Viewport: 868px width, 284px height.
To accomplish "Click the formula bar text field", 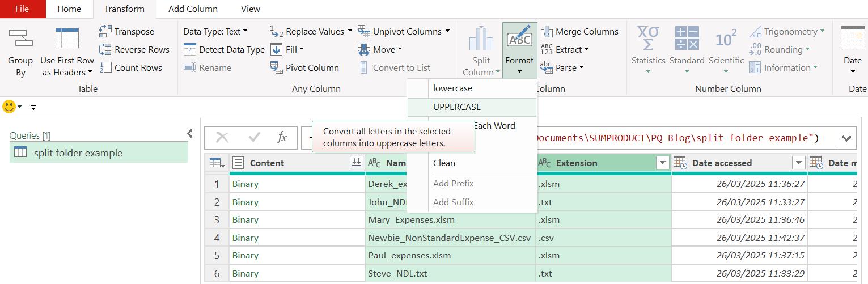I will [x=569, y=138].
